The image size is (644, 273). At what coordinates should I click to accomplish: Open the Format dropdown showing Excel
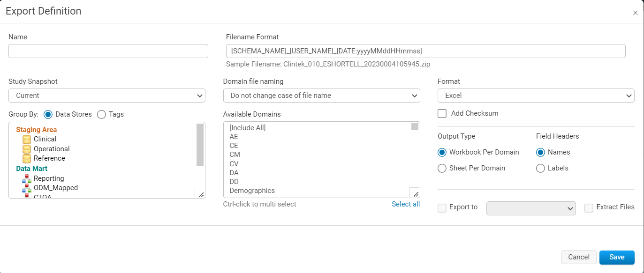tap(536, 96)
